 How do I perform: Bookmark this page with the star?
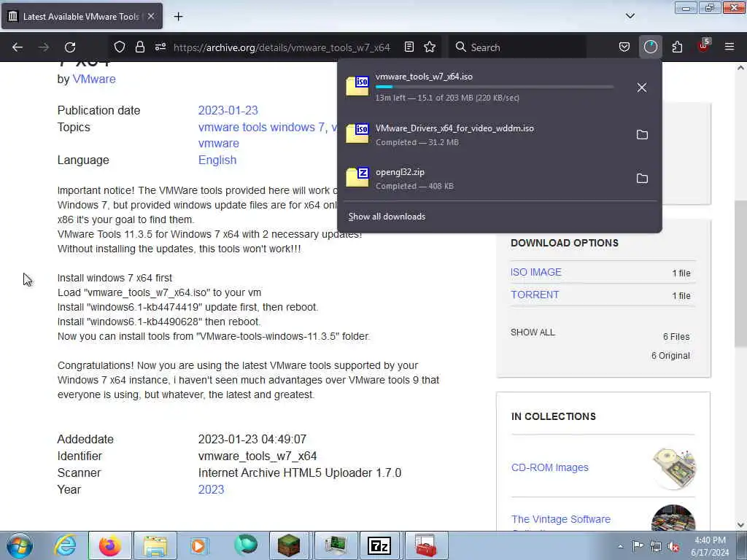pyautogui.click(x=430, y=47)
